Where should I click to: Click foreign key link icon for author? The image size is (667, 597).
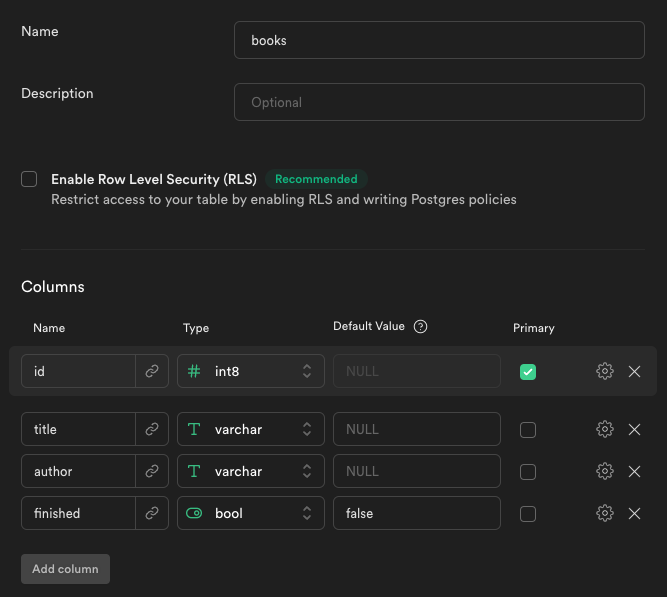(152, 471)
